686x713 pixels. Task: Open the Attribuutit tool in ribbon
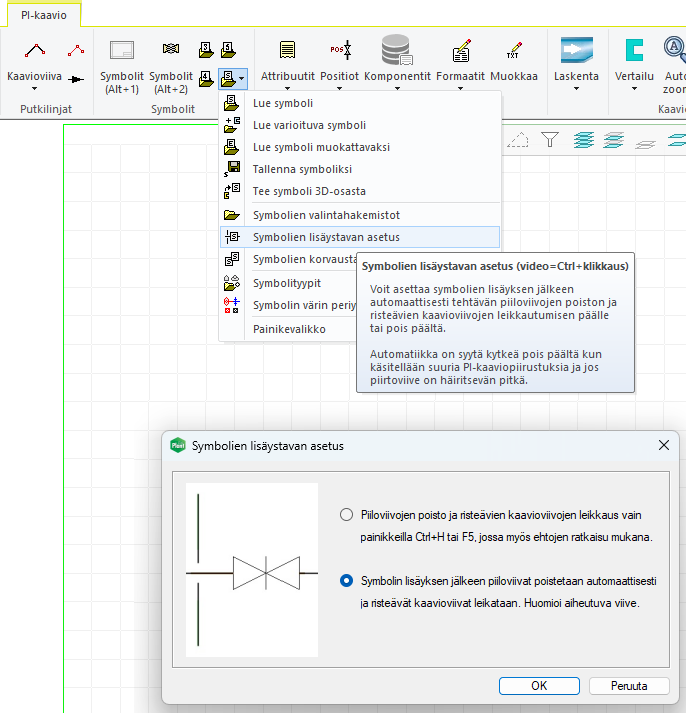coord(288,49)
